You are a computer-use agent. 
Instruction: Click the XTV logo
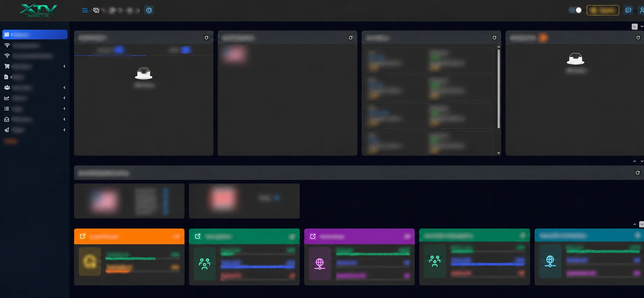point(38,10)
